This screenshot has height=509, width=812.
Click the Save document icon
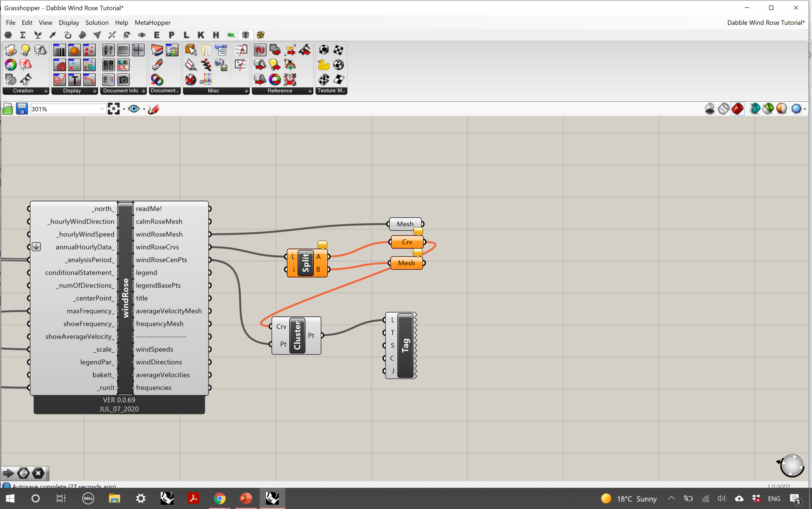click(x=21, y=109)
